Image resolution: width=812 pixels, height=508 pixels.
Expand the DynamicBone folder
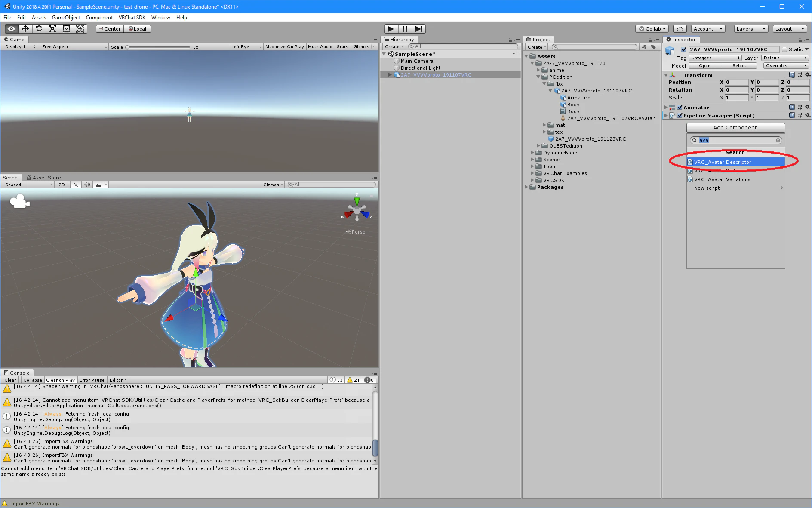(x=532, y=153)
